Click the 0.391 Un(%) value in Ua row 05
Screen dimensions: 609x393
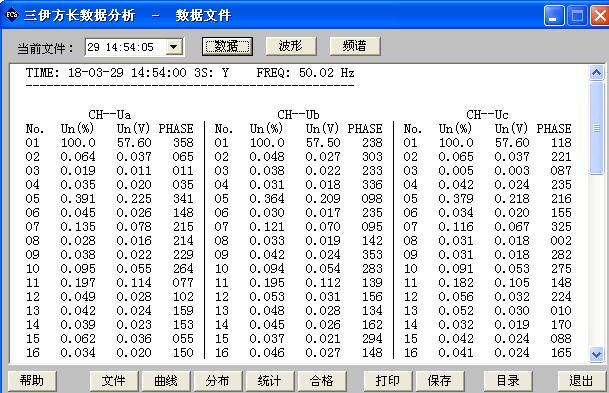click(78, 199)
